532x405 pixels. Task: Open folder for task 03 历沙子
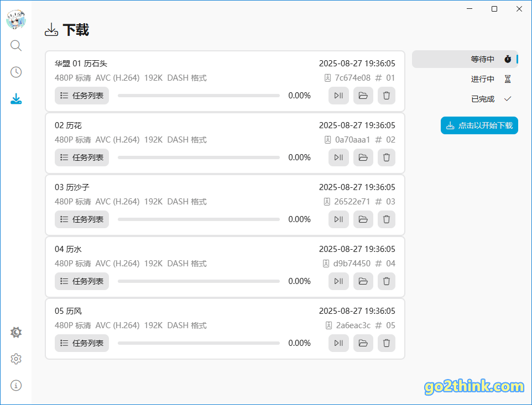click(x=363, y=219)
